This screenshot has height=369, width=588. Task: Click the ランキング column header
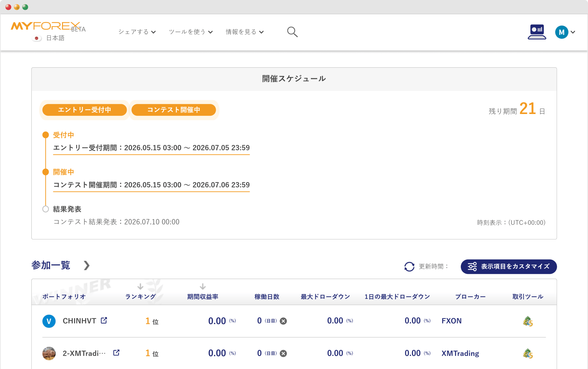[140, 297]
